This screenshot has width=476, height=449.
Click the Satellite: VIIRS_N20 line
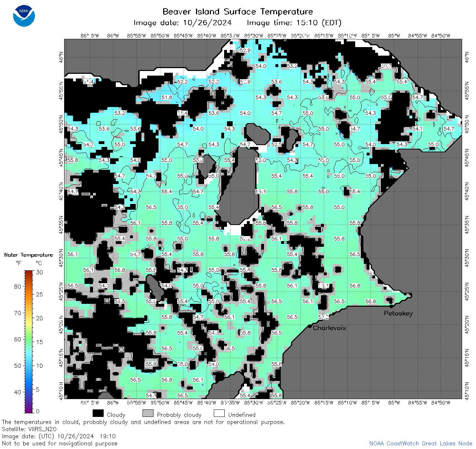click(x=29, y=429)
